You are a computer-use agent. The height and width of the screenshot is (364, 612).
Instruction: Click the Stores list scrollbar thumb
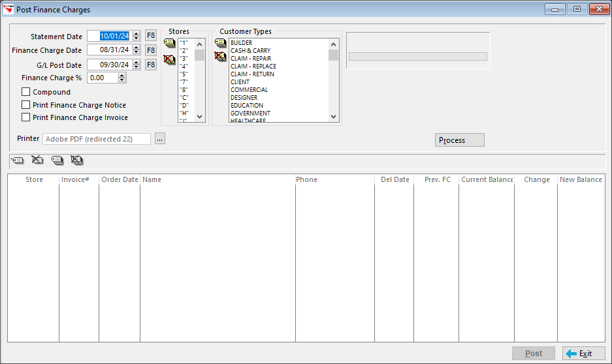199,55
